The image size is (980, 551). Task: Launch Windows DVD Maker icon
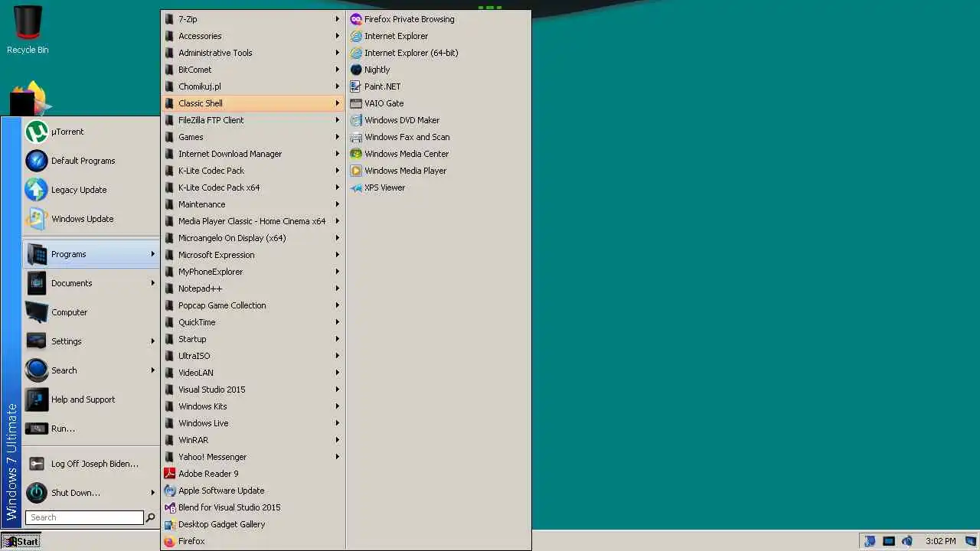click(x=356, y=120)
